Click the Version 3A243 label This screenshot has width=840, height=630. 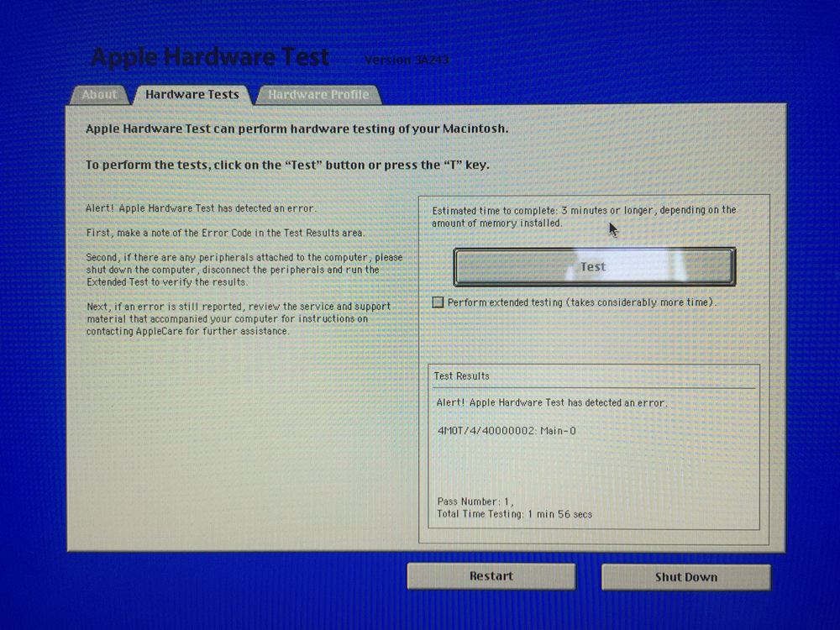407,60
